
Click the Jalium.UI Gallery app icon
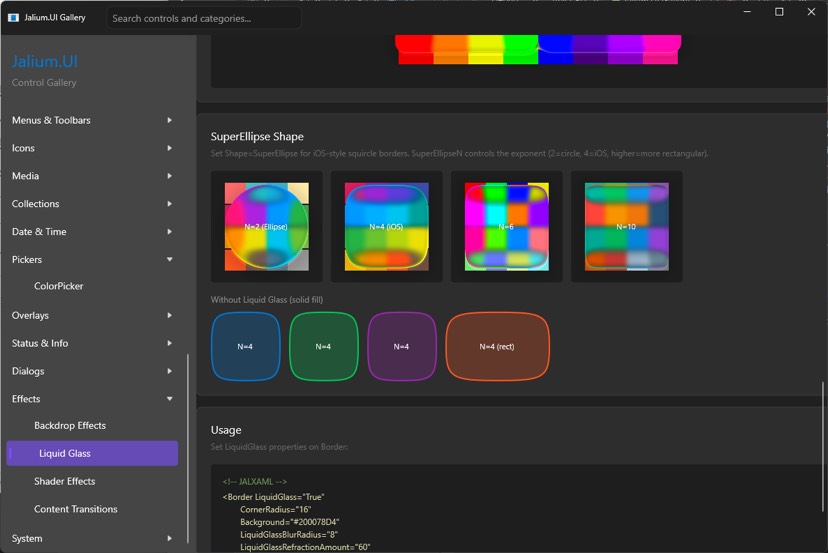pyautogui.click(x=13, y=17)
